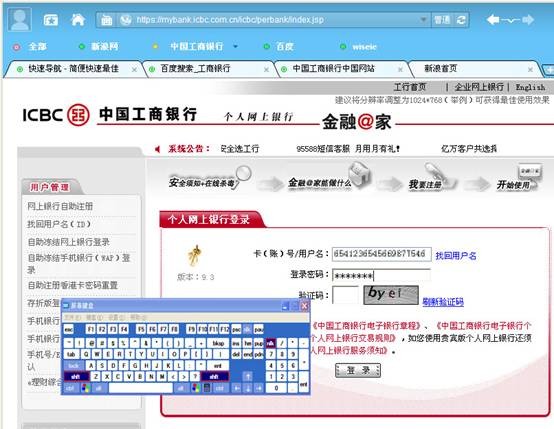Open the favorites star icon

[x=51, y=20]
